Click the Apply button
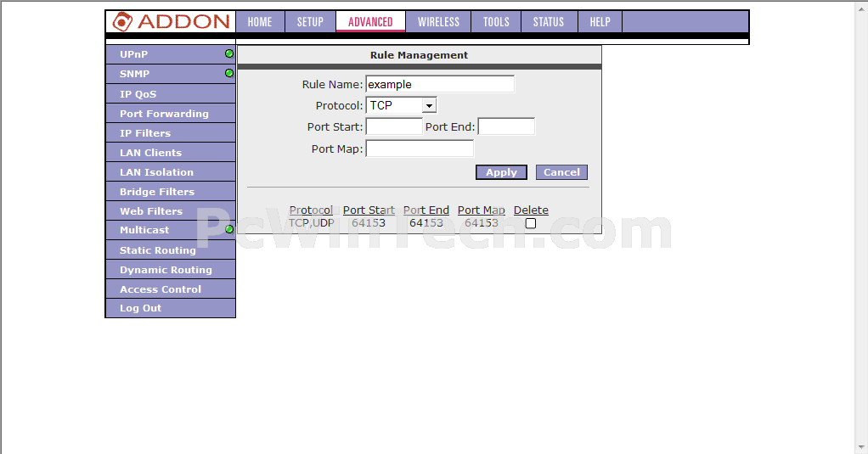The image size is (868, 454). [x=502, y=172]
